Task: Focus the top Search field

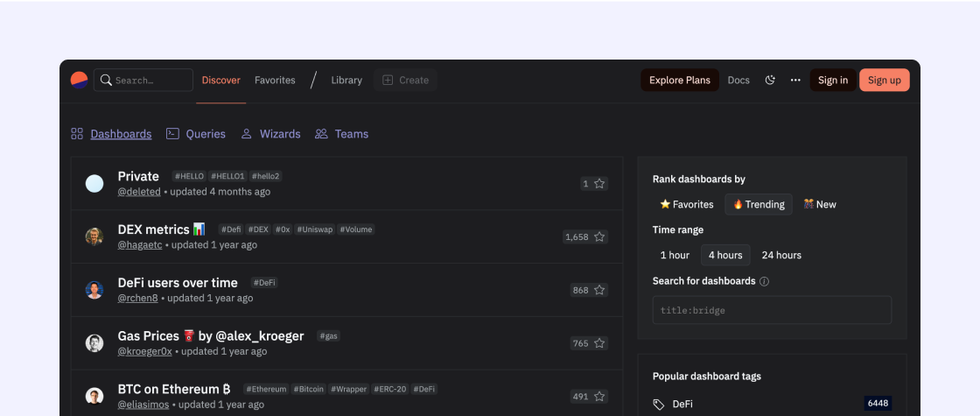Action: 143,80
